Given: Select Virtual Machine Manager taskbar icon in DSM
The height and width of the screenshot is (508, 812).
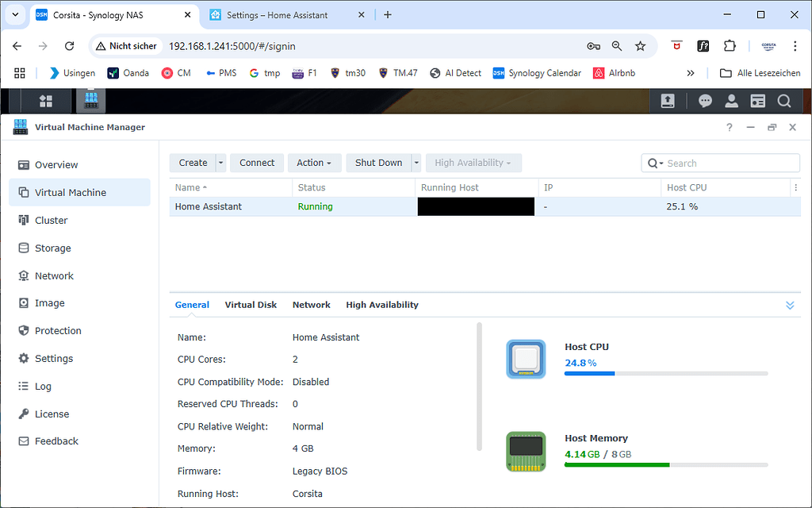Looking at the screenshot, I should [x=91, y=101].
